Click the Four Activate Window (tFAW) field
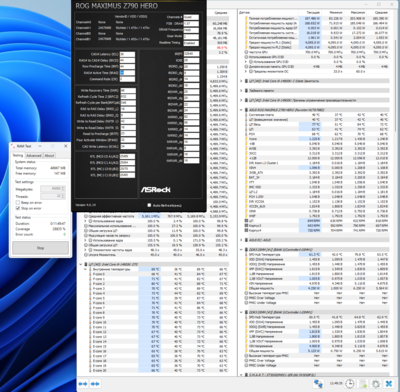Screen dimensions: 400x392 coord(128,140)
